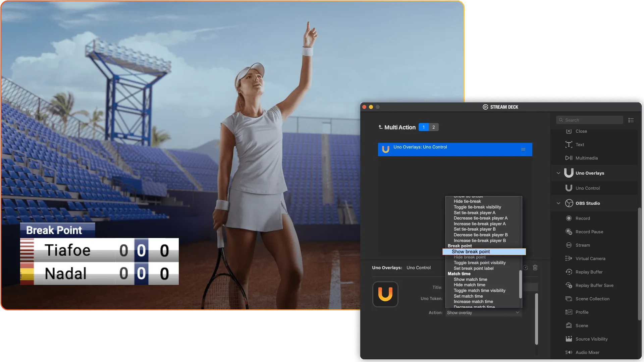Select Increase tie-break player A
644x362 pixels.
coord(480,224)
